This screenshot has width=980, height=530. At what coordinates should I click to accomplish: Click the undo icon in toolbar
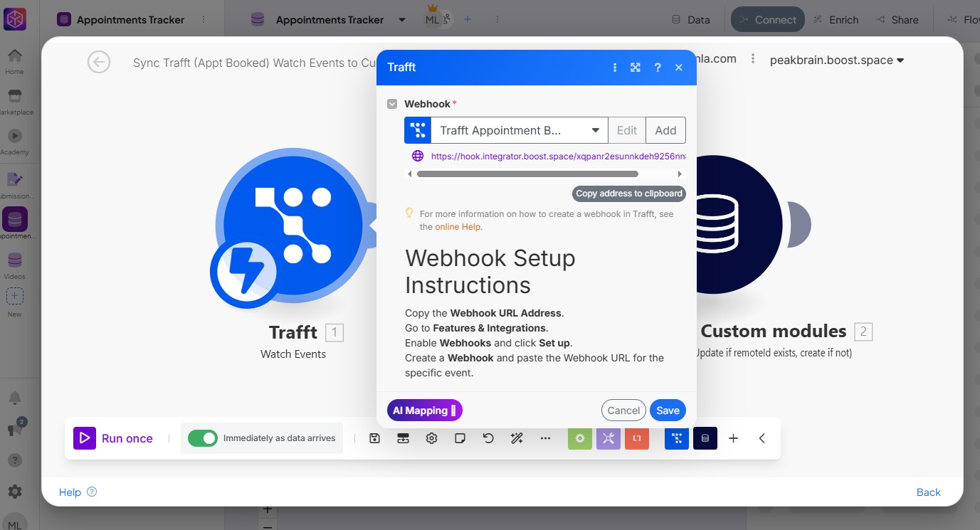(x=488, y=438)
